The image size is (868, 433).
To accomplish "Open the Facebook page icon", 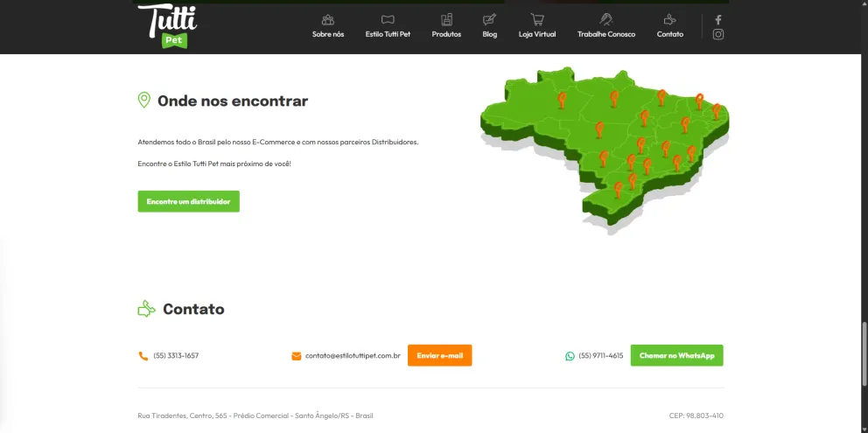I will point(718,20).
